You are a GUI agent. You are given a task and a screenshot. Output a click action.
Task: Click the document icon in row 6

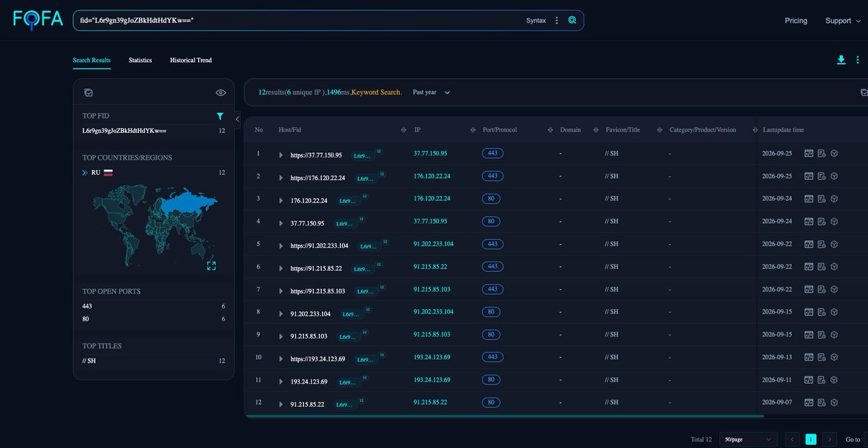pyautogui.click(x=821, y=266)
